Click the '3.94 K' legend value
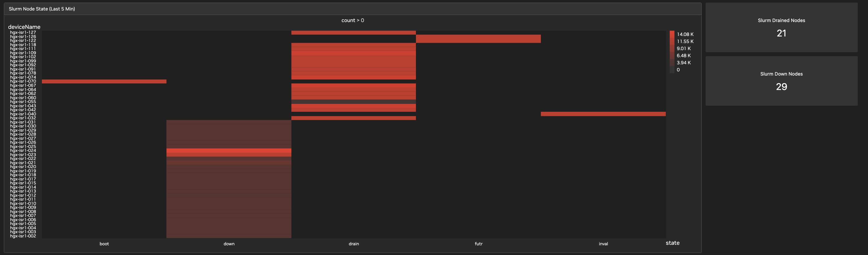 (x=684, y=63)
